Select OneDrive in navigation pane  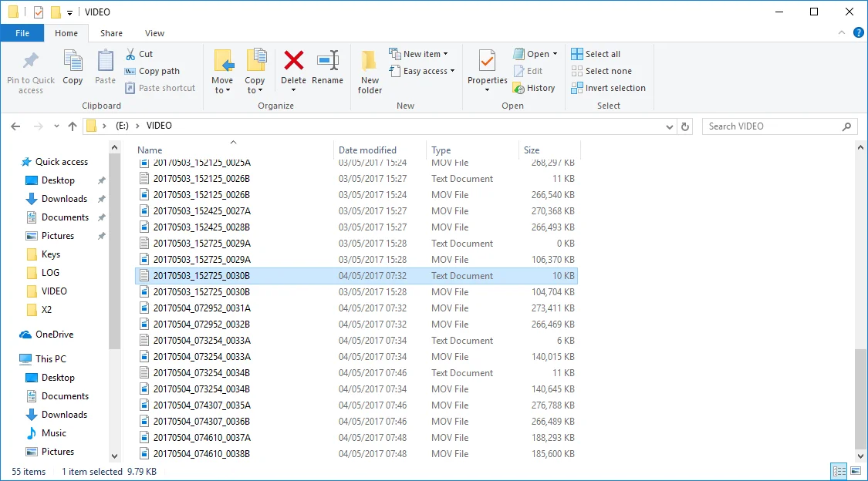coord(54,335)
